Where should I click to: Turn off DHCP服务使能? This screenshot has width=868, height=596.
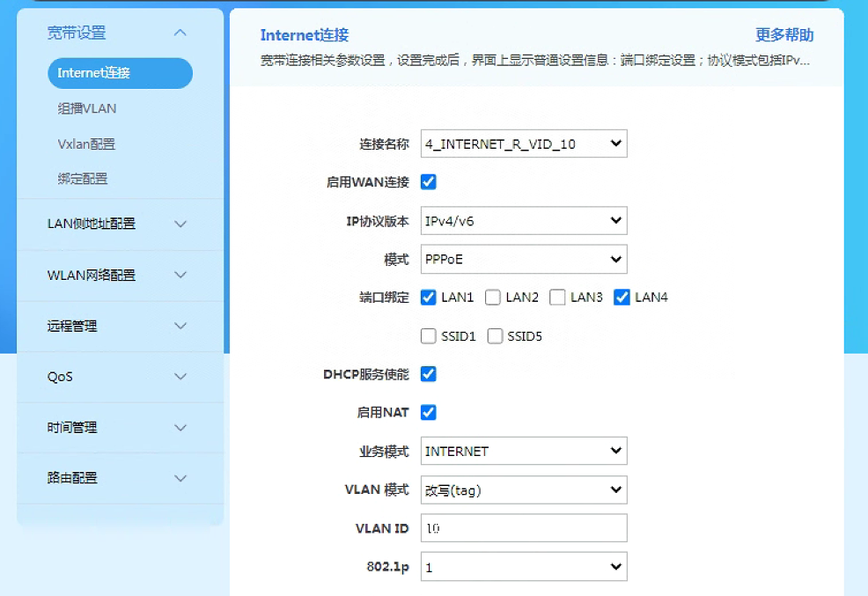pyautogui.click(x=428, y=373)
